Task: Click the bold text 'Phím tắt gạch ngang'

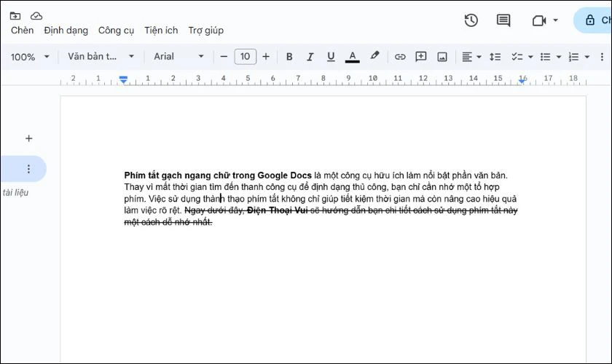Action: 168,175
